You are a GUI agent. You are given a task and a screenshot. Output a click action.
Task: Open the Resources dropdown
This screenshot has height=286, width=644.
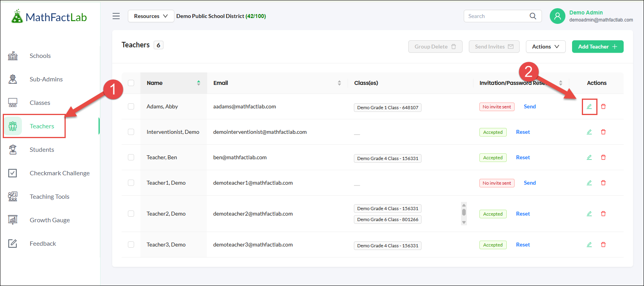pyautogui.click(x=151, y=16)
